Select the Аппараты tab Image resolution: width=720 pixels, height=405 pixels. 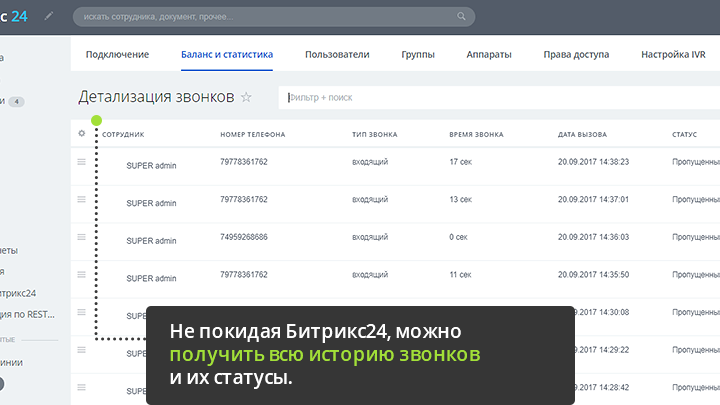(489, 55)
